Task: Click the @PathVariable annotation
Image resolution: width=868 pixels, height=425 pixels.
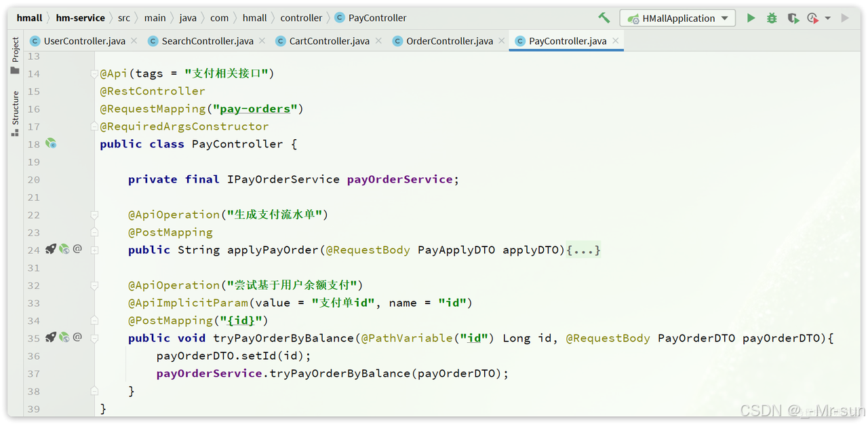Action: (x=407, y=338)
